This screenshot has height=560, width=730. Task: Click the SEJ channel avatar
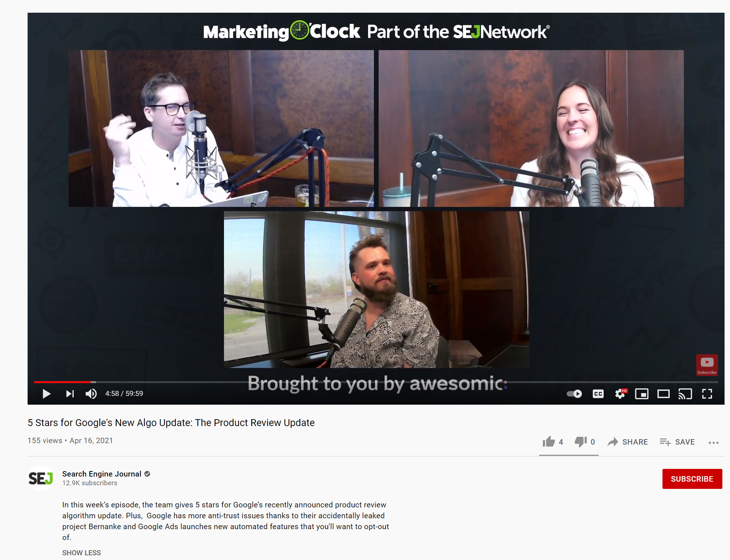[x=41, y=478]
